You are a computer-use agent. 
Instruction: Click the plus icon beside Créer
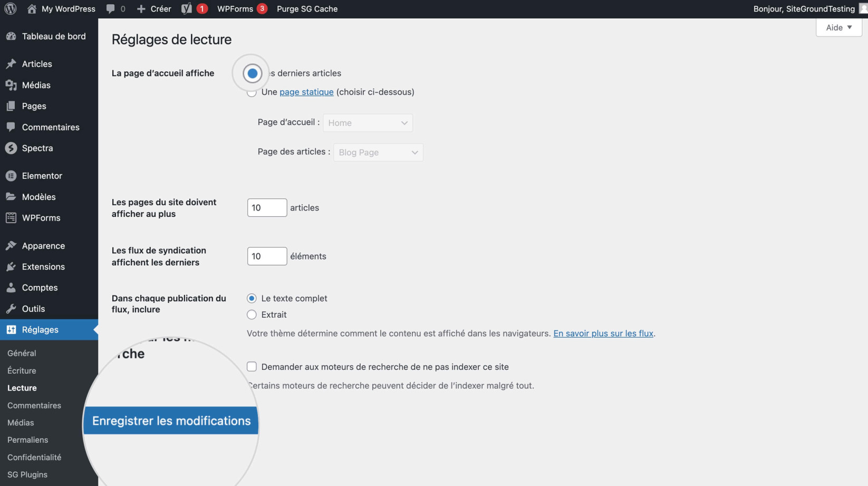click(x=141, y=9)
